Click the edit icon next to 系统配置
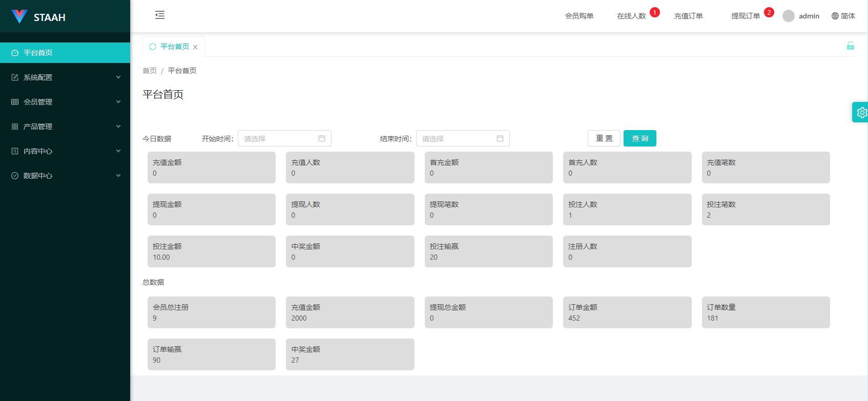This screenshot has height=401, width=868. pyautogui.click(x=15, y=77)
